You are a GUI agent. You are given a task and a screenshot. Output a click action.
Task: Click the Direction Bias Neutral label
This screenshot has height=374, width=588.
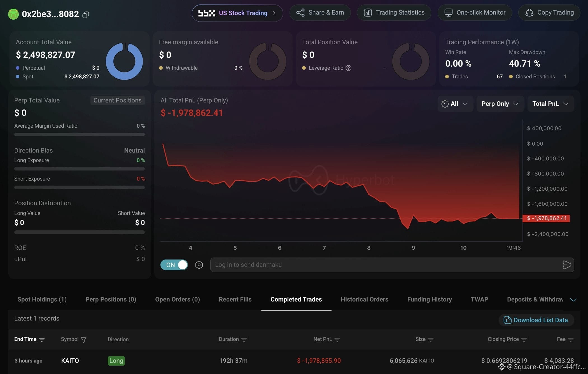(x=134, y=151)
